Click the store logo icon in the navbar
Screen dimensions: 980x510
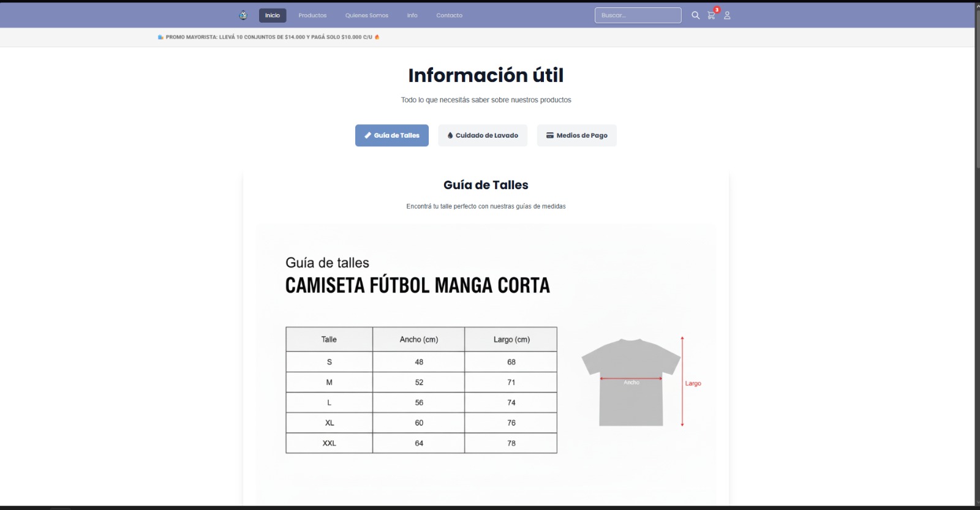coord(243,15)
